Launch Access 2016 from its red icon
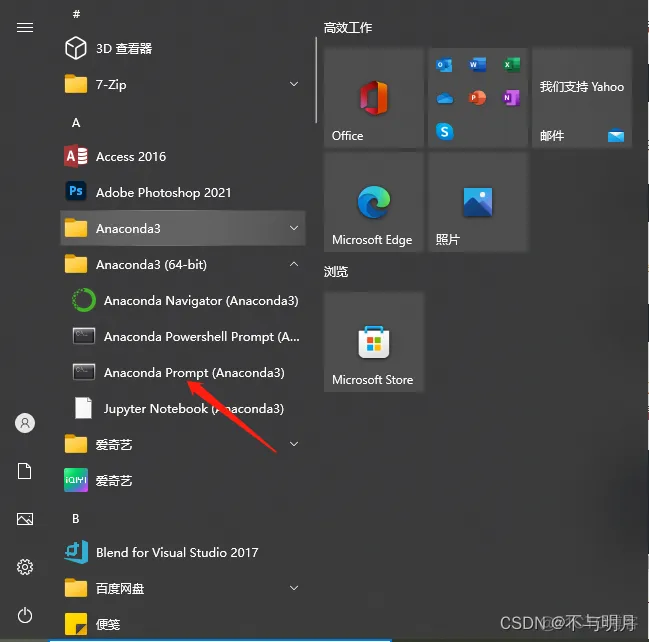This screenshot has height=642, width=649. 76,156
